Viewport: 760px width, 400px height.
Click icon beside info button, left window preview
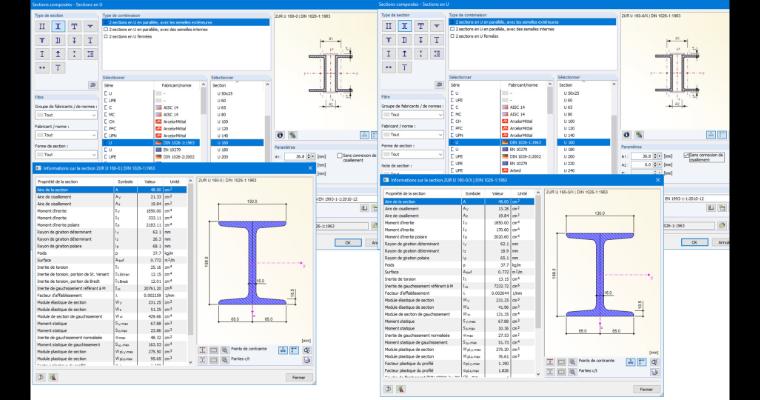(x=292, y=135)
